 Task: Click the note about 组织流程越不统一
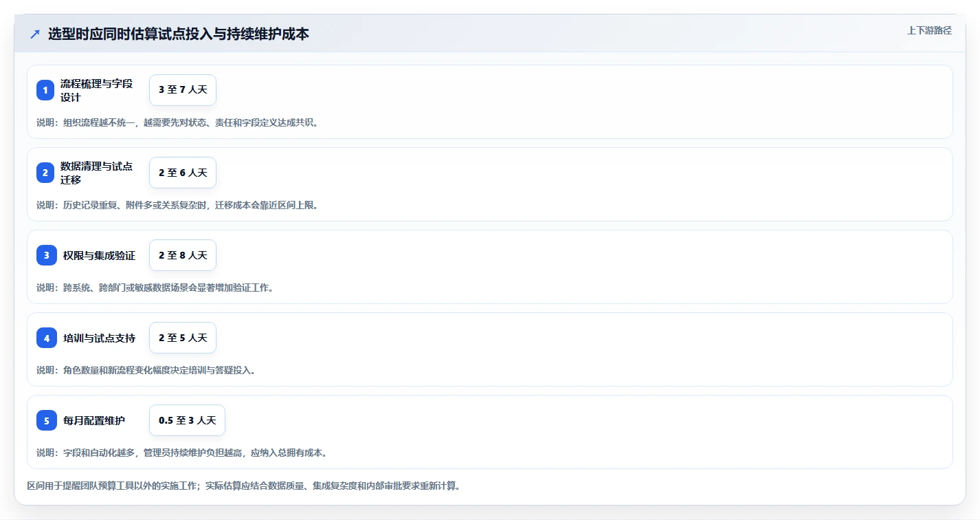pyautogui.click(x=177, y=122)
